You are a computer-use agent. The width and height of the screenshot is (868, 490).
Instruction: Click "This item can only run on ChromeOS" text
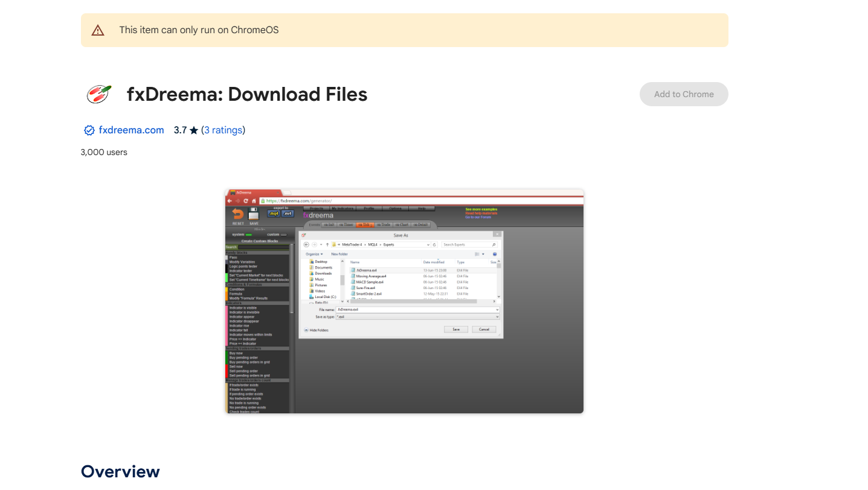tap(199, 30)
